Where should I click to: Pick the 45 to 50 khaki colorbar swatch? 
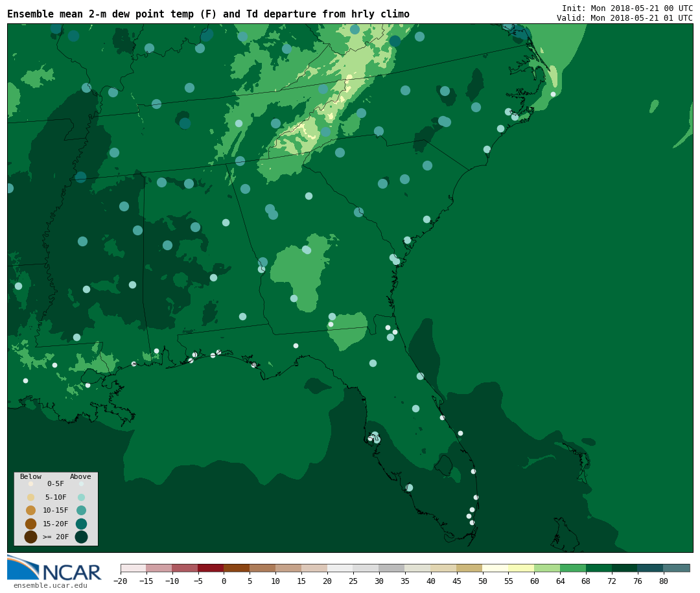tap(469, 568)
